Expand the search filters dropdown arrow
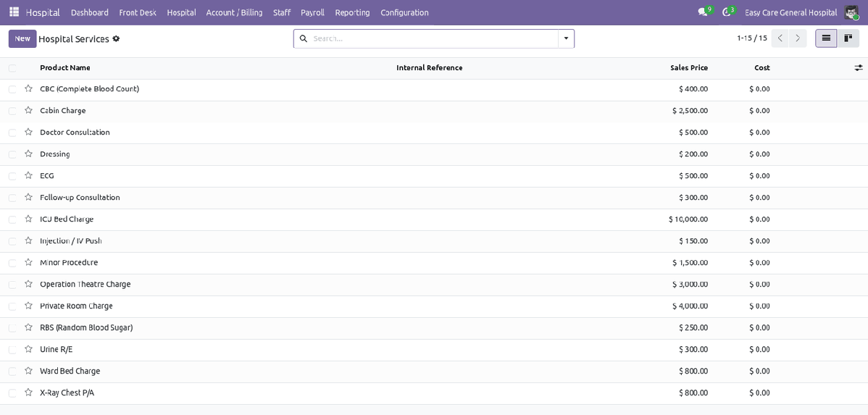 click(566, 38)
